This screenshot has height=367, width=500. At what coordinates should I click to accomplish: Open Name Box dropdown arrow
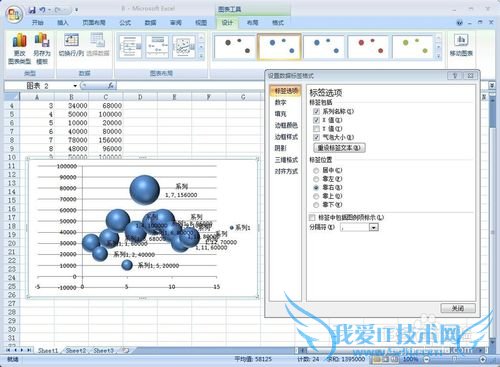point(75,86)
